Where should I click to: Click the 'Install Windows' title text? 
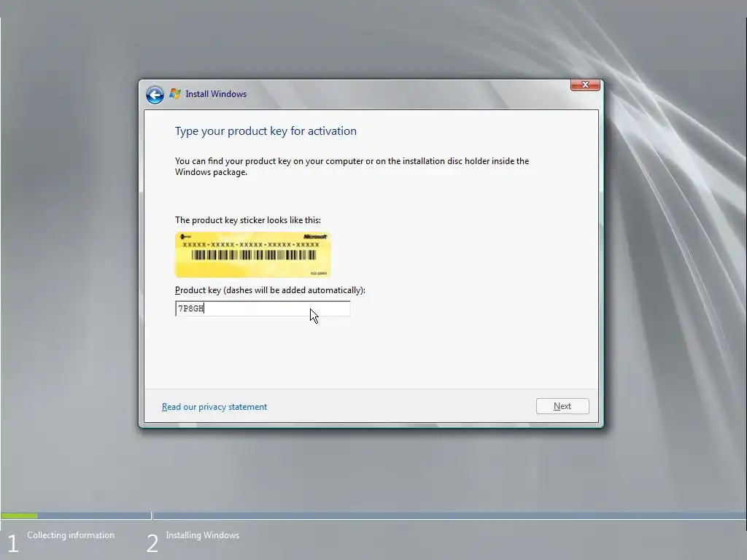tap(216, 94)
